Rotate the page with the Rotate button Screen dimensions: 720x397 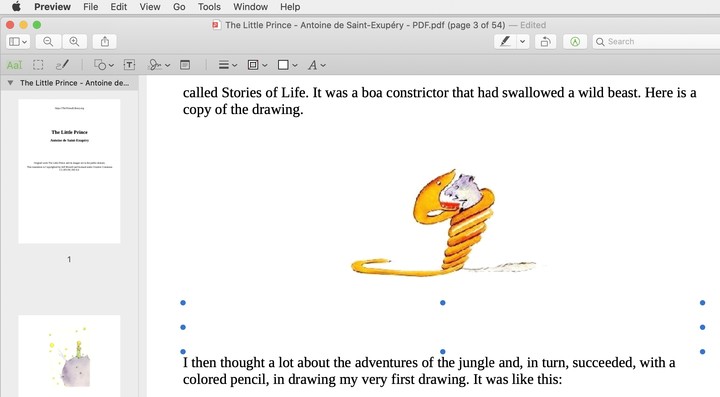[x=545, y=42]
